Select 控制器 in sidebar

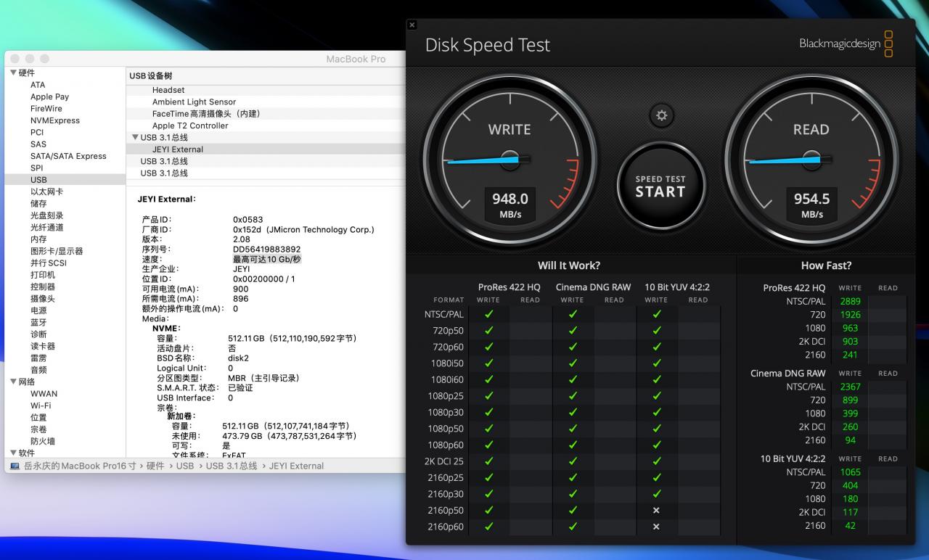click(x=43, y=287)
